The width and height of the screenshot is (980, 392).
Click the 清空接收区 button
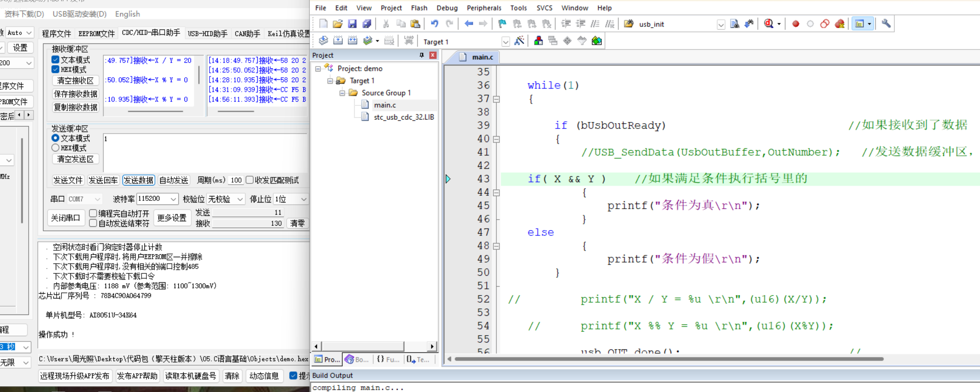pos(76,80)
